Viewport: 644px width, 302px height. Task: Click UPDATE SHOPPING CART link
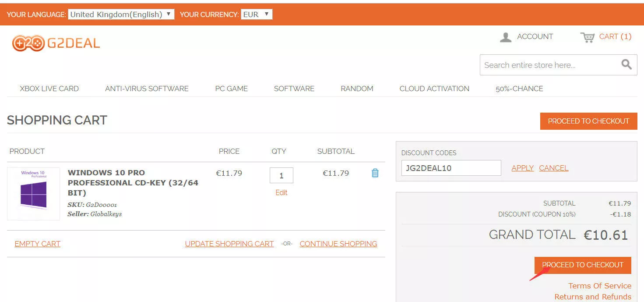(229, 244)
